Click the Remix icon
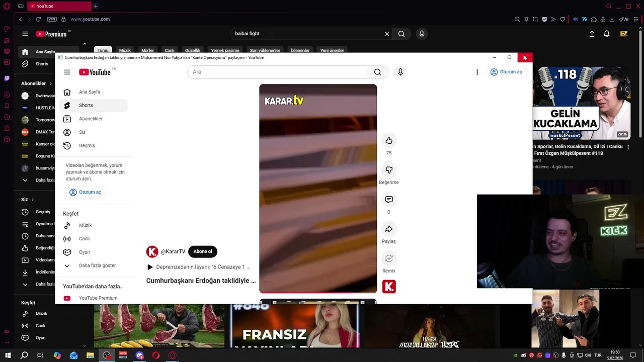644x362 pixels. coord(389,258)
